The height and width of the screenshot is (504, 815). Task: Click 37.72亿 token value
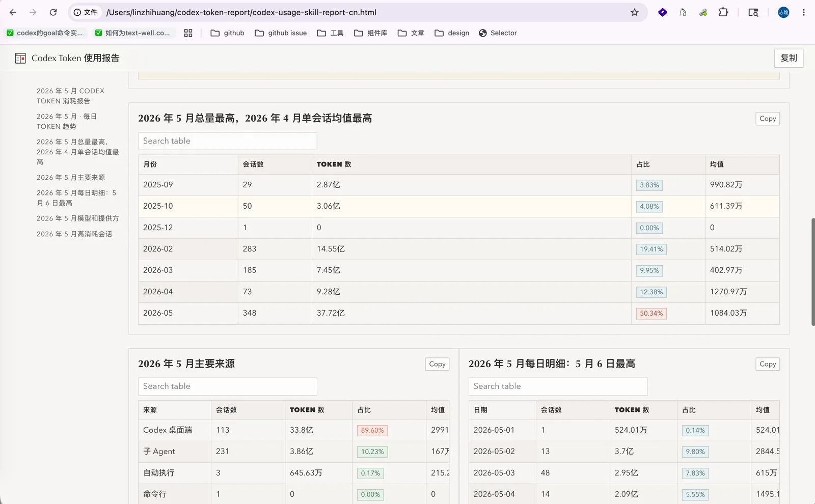(331, 313)
